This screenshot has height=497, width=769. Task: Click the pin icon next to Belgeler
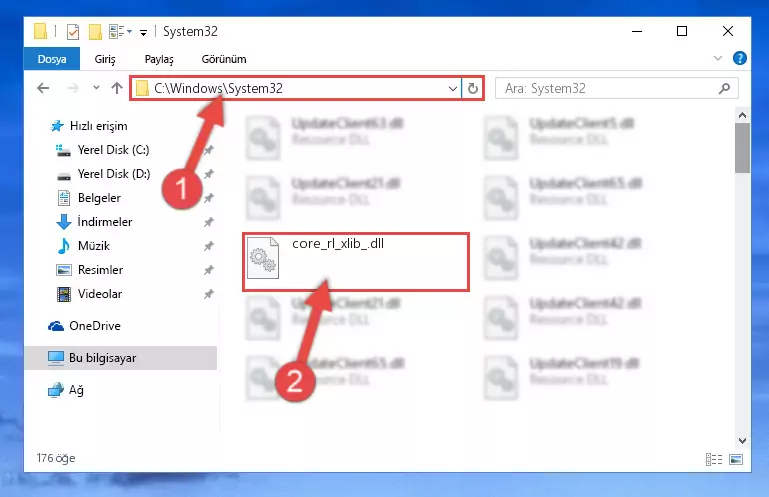(x=209, y=198)
